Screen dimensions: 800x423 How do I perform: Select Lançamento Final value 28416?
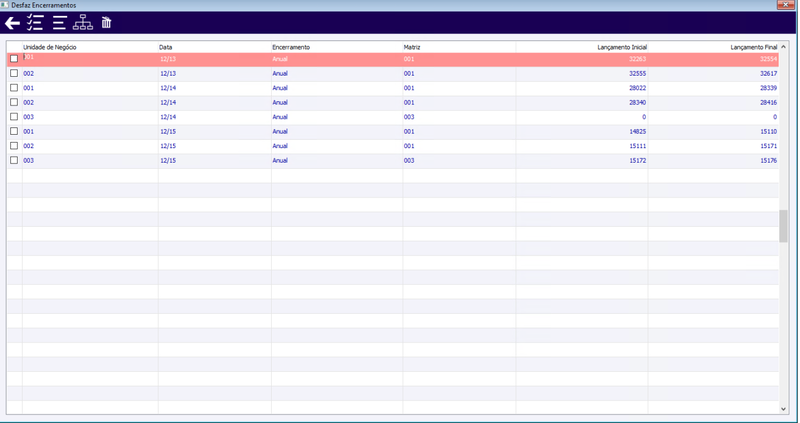pyautogui.click(x=768, y=103)
